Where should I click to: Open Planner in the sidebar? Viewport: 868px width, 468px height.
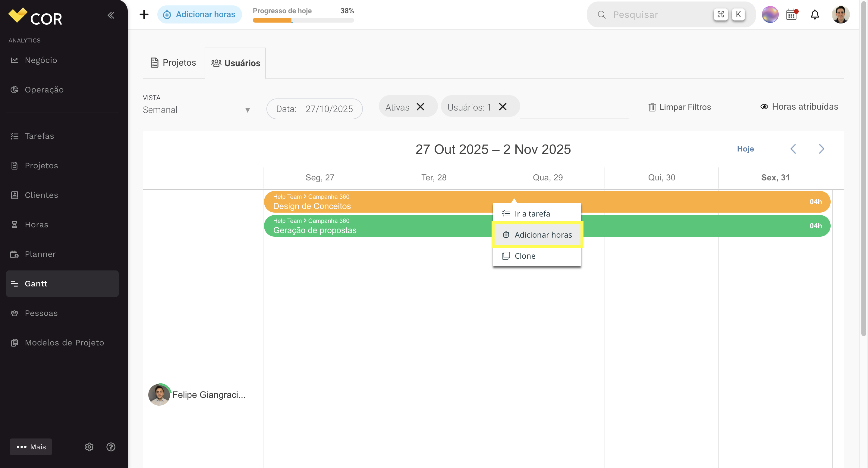(62, 254)
